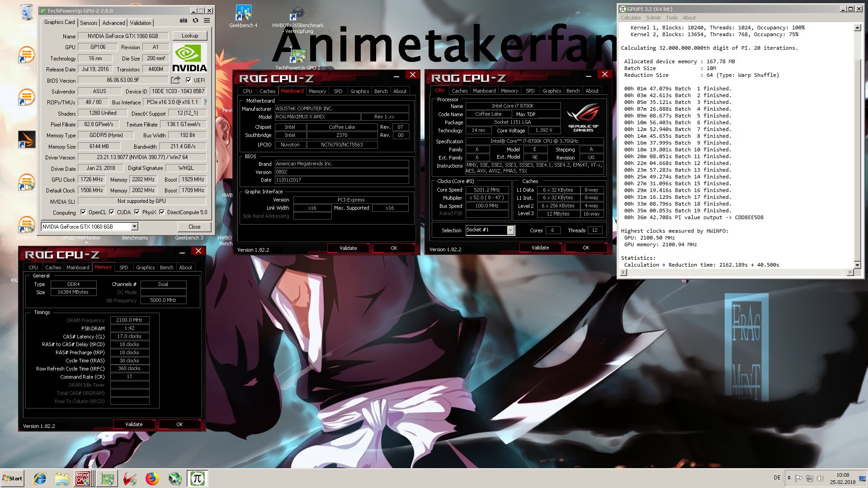Image resolution: width=868 pixels, height=488 pixels.
Task: Open the HWBOT x265 Benchmark desktop shortcut
Action: 297,20
